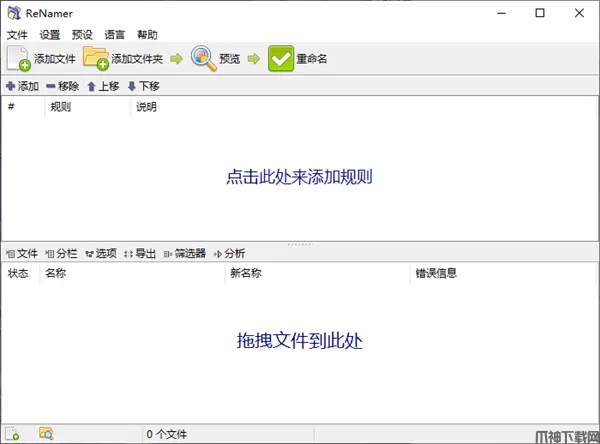The image size is (600, 444).
Task: Click the status bar add-file icon
Action: point(12,434)
